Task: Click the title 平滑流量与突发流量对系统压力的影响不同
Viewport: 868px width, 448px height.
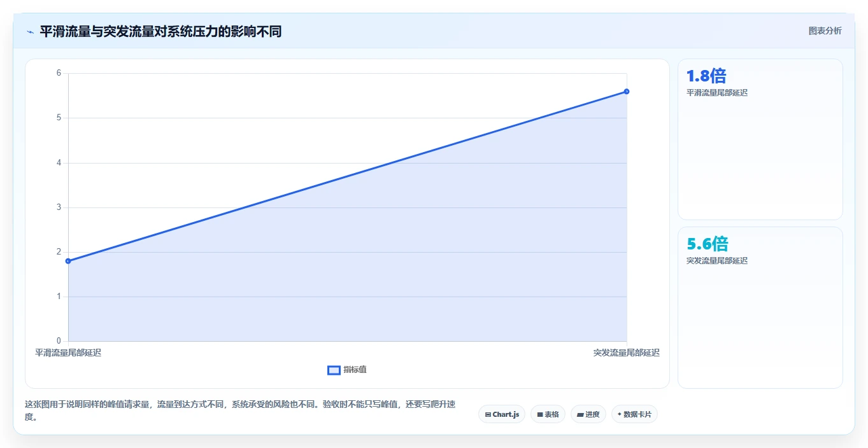Action: pyautogui.click(x=160, y=31)
